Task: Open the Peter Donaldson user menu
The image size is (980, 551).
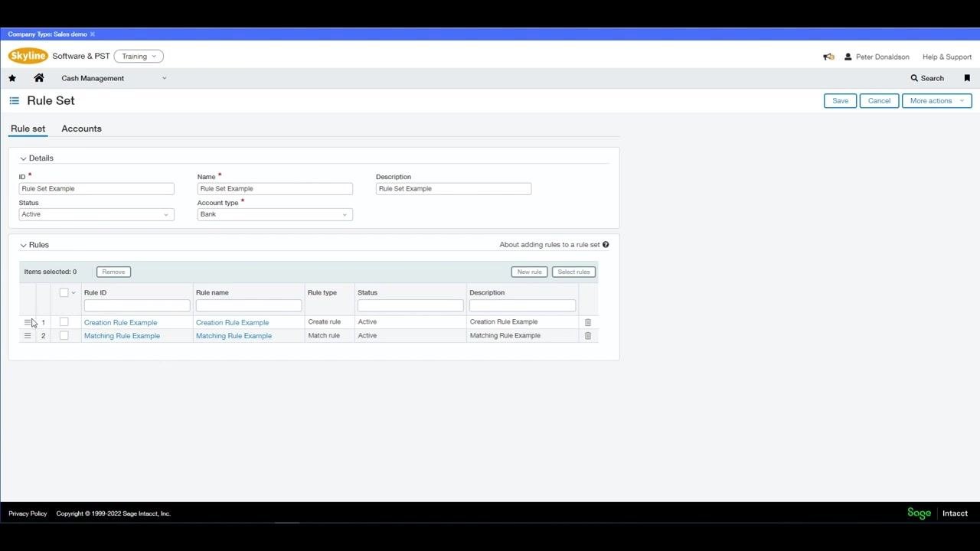Action: tap(877, 57)
